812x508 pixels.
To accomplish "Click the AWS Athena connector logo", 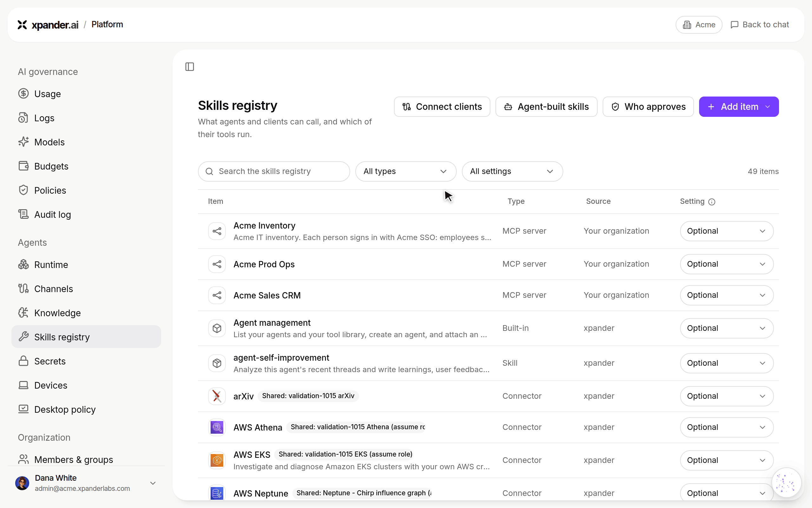I will coord(217,427).
